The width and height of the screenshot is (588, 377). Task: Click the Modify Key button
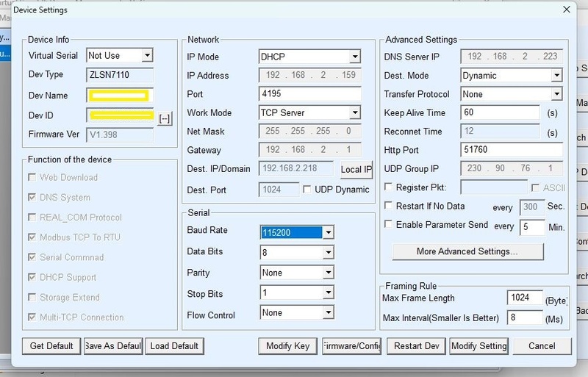pyautogui.click(x=287, y=346)
